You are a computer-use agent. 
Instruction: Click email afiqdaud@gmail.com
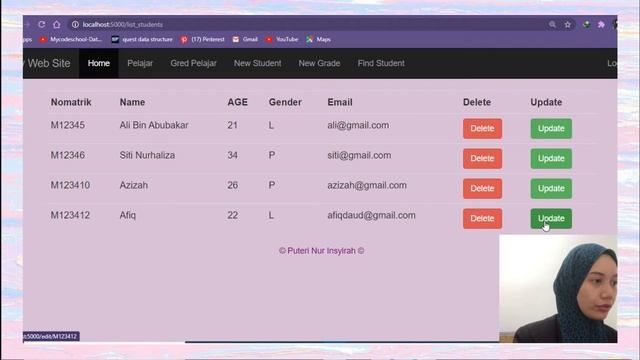point(371,216)
